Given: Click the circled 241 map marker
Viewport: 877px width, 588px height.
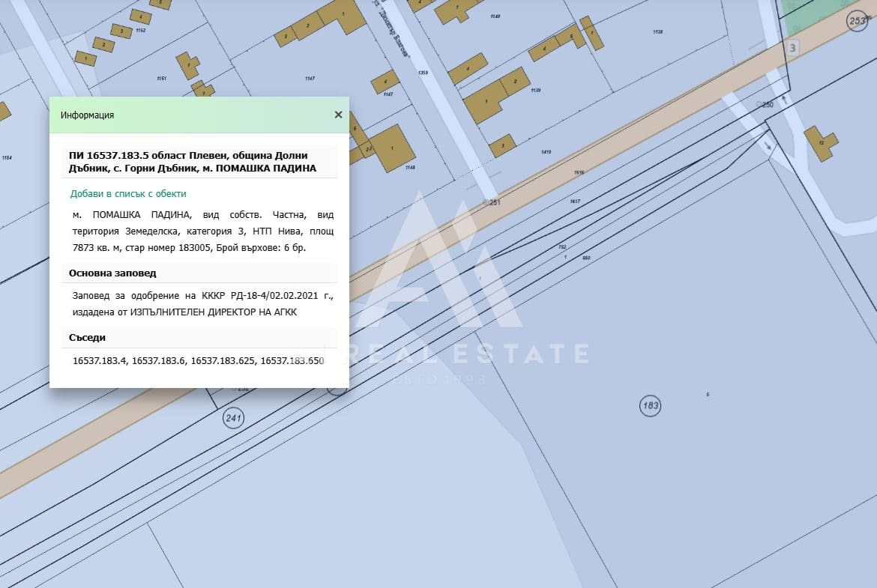Looking at the screenshot, I should pyautogui.click(x=234, y=417).
